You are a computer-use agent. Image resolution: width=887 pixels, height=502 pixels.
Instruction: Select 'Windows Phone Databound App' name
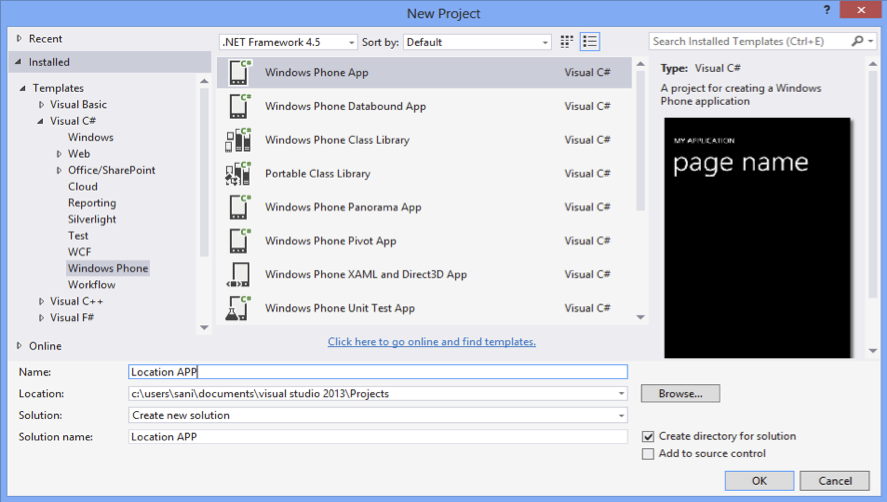pos(345,106)
